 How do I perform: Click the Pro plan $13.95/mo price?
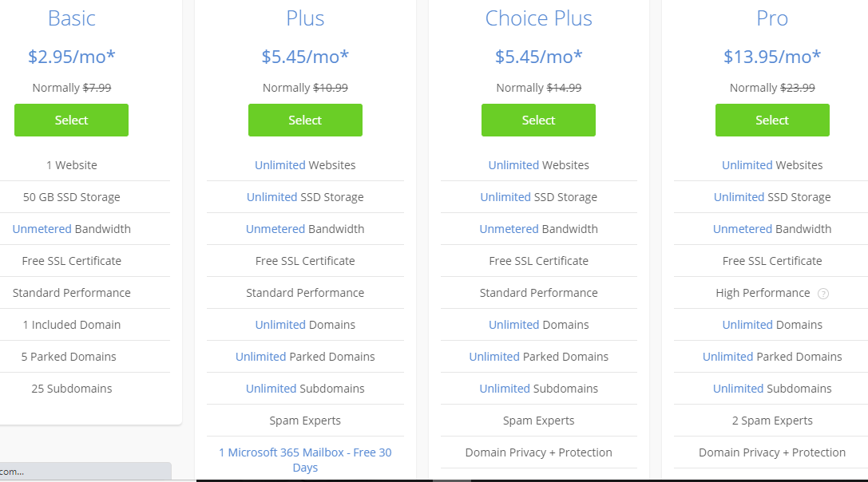click(772, 57)
